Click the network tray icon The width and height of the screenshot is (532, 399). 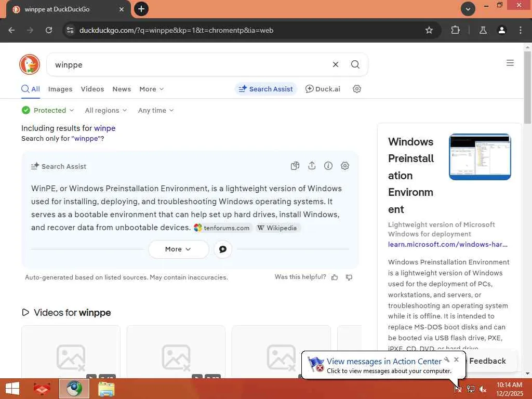pos(470,389)
